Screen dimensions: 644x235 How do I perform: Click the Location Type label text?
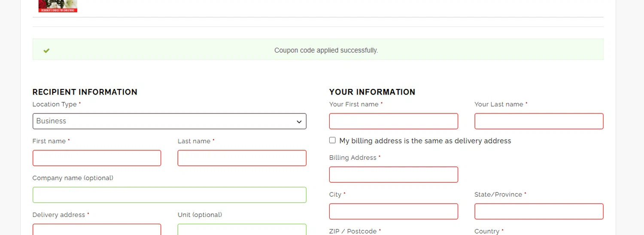pos(55,104)
